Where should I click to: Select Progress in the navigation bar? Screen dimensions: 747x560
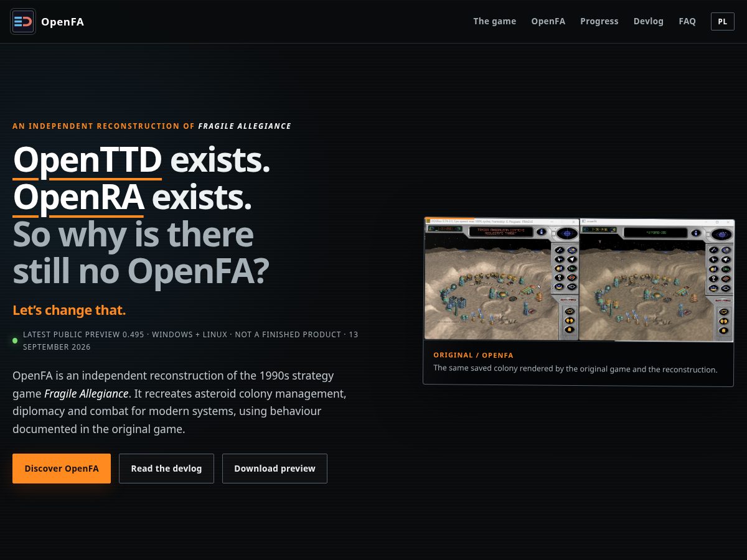click(599, 21)
